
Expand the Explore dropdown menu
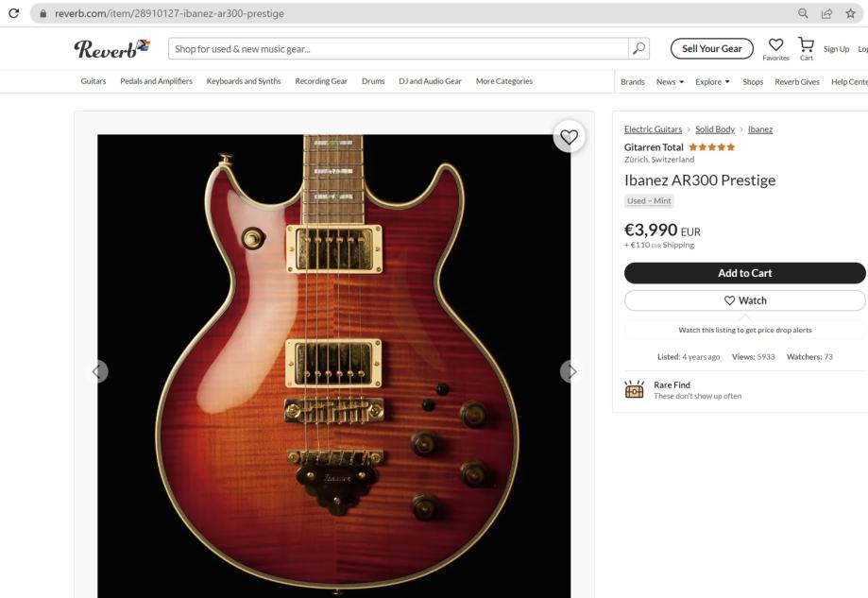point(712,81)
